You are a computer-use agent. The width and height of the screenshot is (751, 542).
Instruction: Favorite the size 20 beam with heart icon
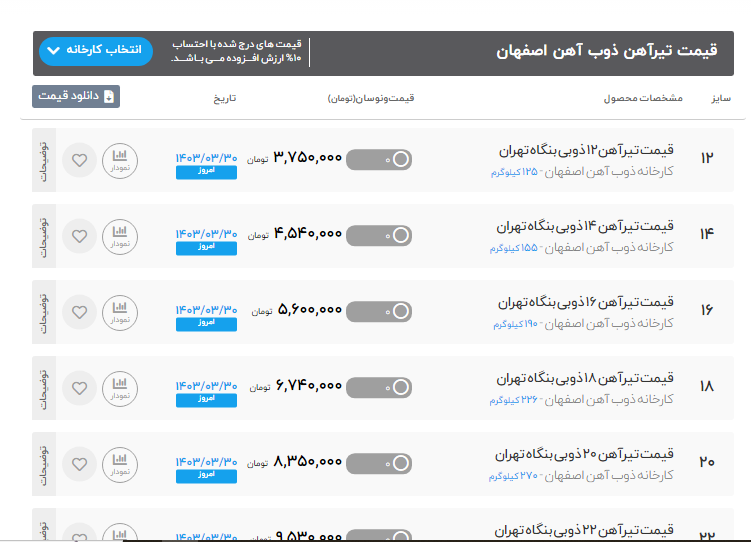80,464
